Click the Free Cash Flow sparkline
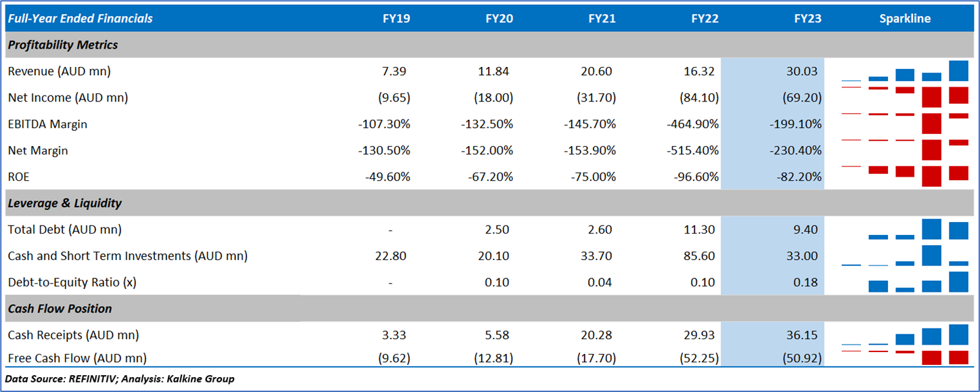Screen dimensions: 980x392 (905, 357)
